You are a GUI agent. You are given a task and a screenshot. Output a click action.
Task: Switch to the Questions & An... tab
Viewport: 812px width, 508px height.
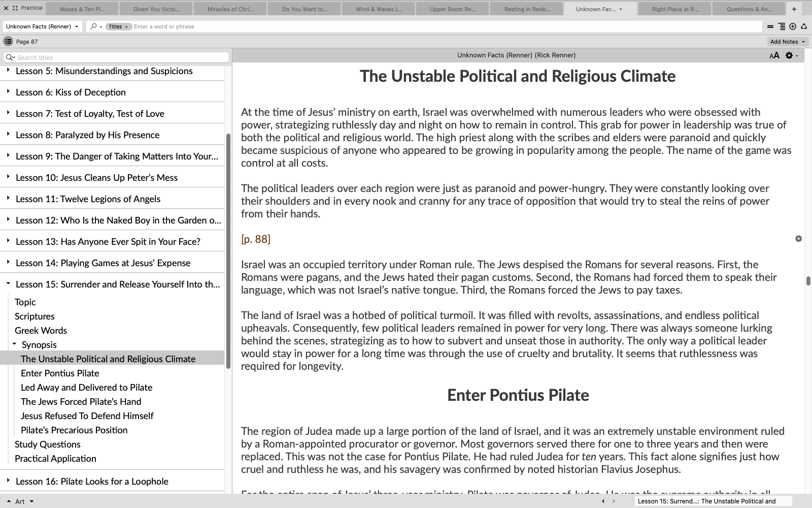pyautogui.click(x=749, y=9)
